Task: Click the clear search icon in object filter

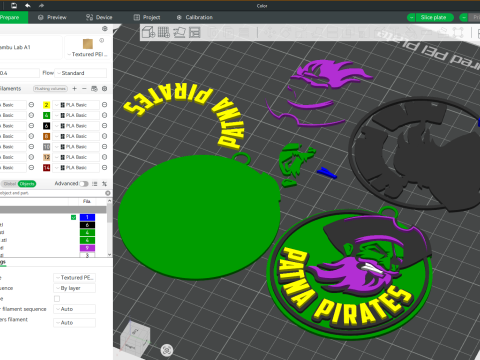Action: [108, 193]
